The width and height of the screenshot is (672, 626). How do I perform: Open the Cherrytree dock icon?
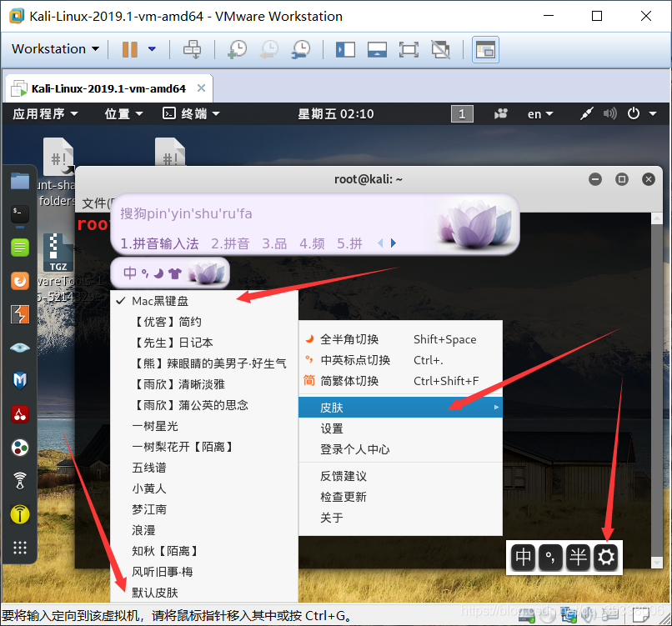pos(20,414)
